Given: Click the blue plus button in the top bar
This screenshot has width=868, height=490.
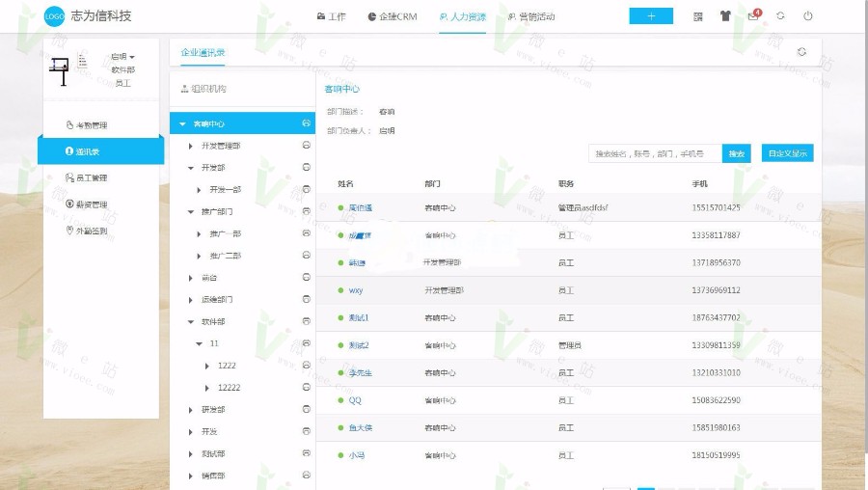Looking at the screenshot, I should 651,16.
